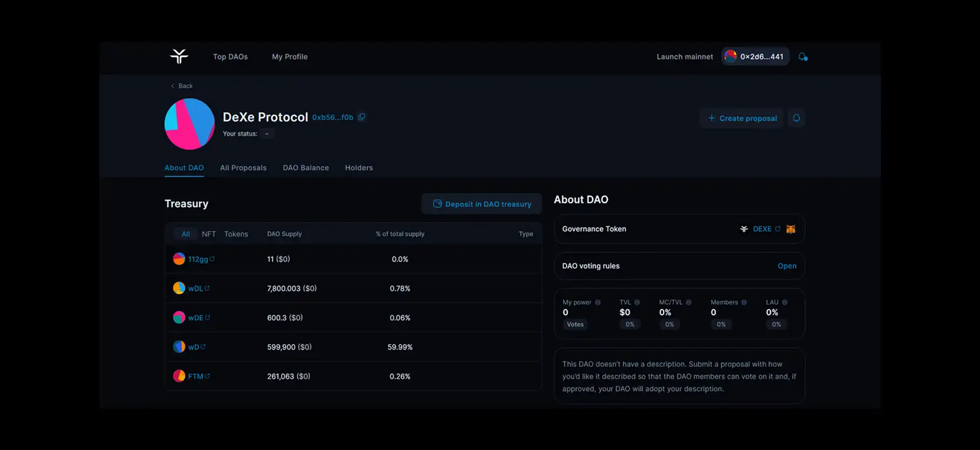
Task: Switch to the All Proposals tab
Action: click(243, 168)
